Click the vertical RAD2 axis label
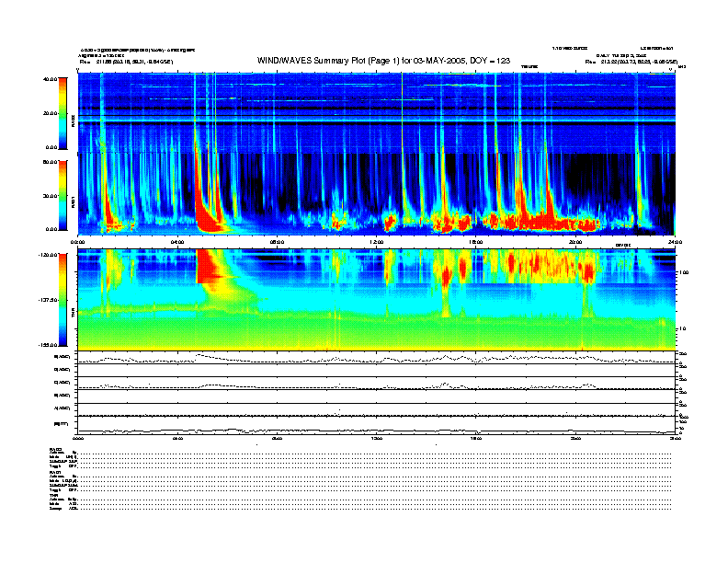The width and height of the screenshot is (728, 563). (x=73, y=121)
